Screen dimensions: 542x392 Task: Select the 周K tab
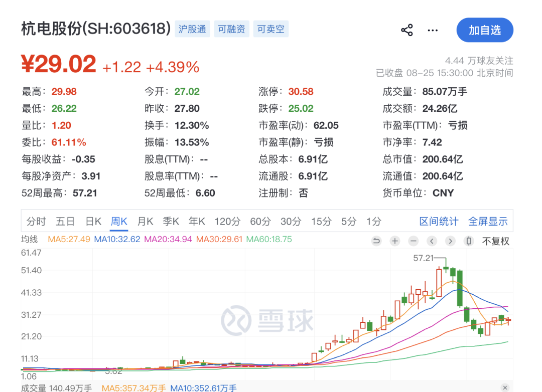[119, 222]
